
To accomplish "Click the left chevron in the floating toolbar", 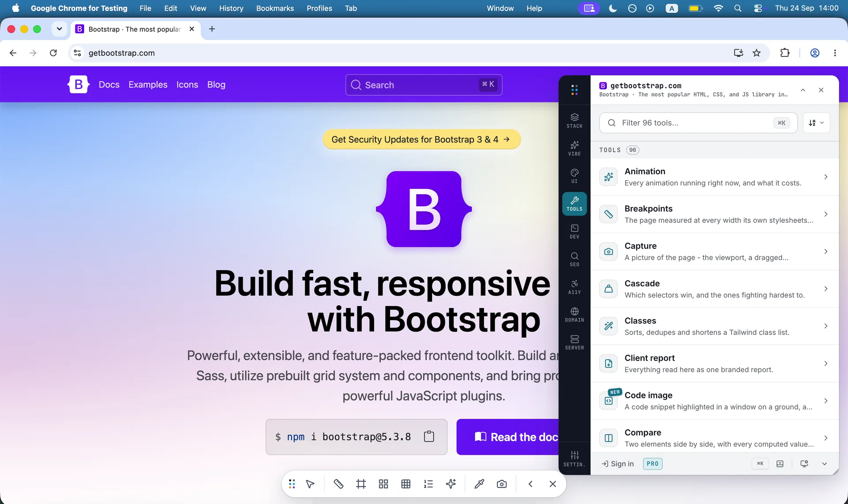I will [530, 484].
